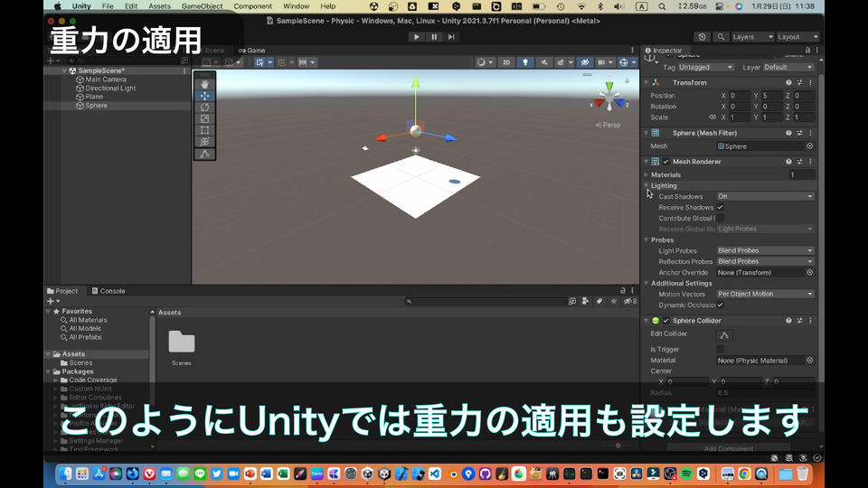Click the Step frame button
The width and height of the screenshot is (868, 488).
tap(451, 37)
